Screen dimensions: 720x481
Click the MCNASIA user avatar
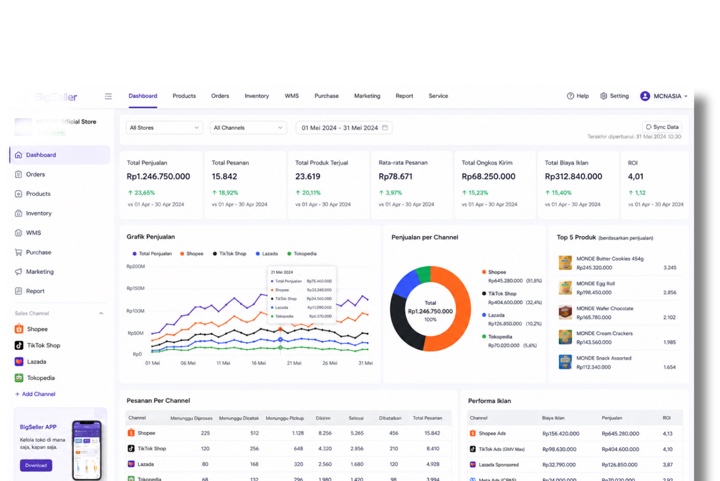[x=645, y=96]
